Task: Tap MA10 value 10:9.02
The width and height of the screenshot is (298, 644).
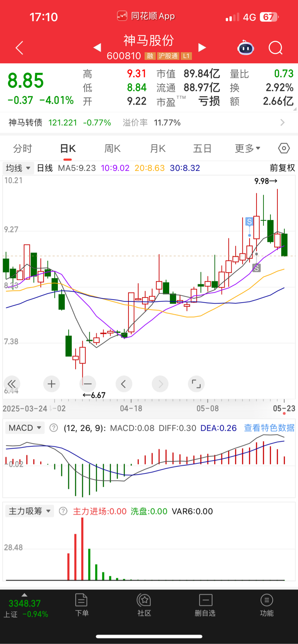Action: (x=115, y=168)
